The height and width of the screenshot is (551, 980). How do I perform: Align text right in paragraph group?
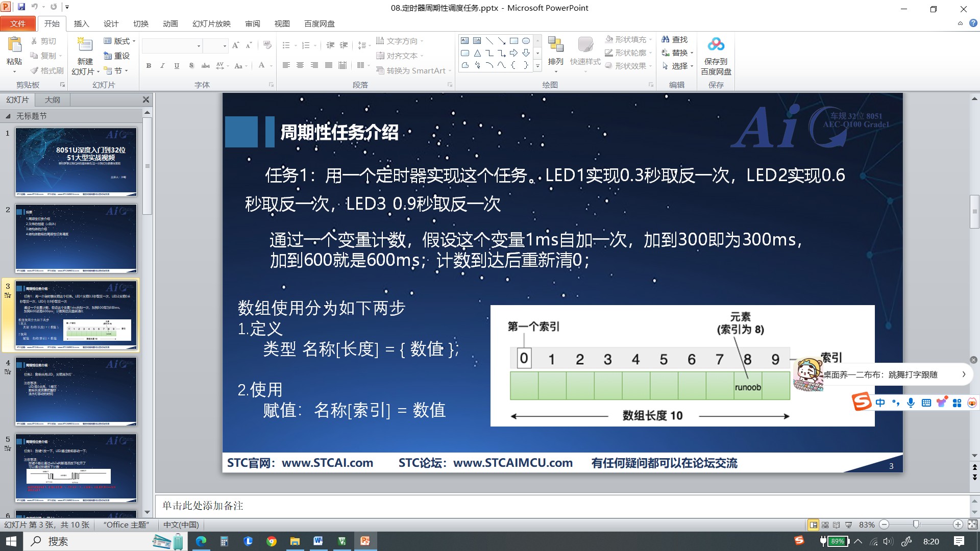(314, 65)
